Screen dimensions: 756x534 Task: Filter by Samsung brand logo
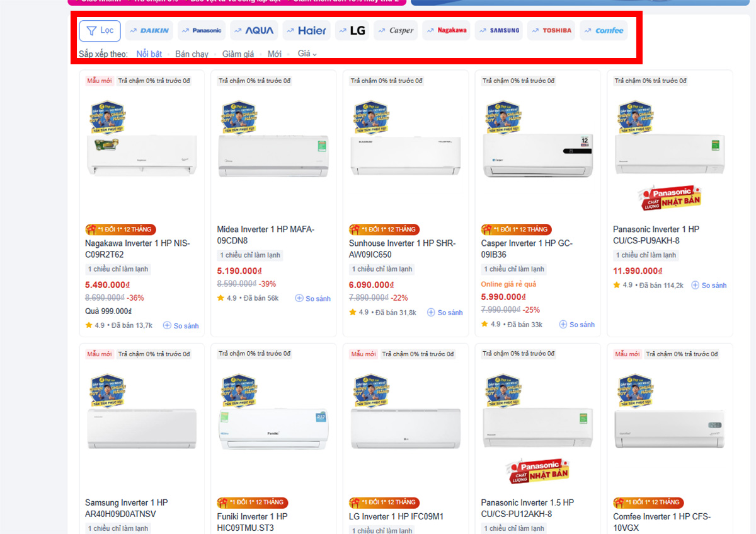point(498,30)
